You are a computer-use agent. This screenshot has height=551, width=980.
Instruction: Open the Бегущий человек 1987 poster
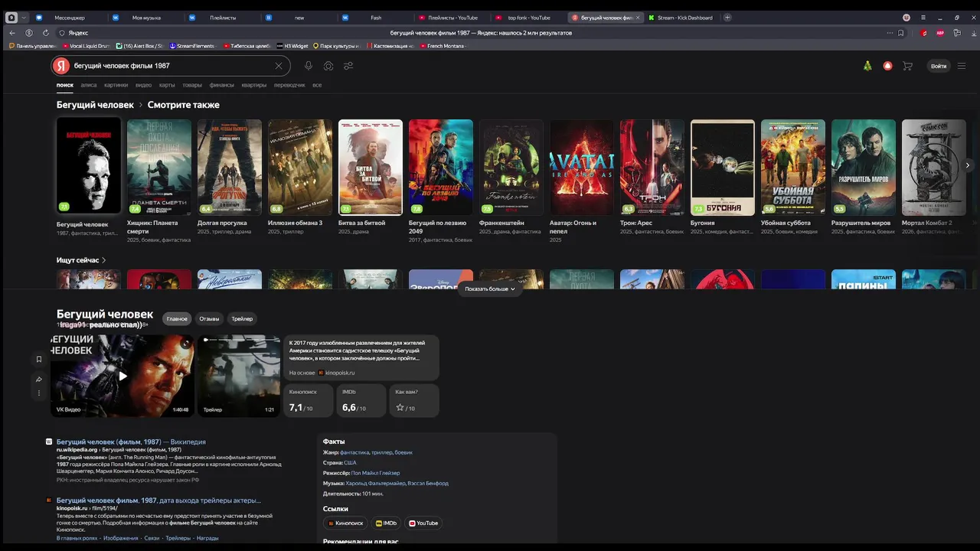coord(89,166)
